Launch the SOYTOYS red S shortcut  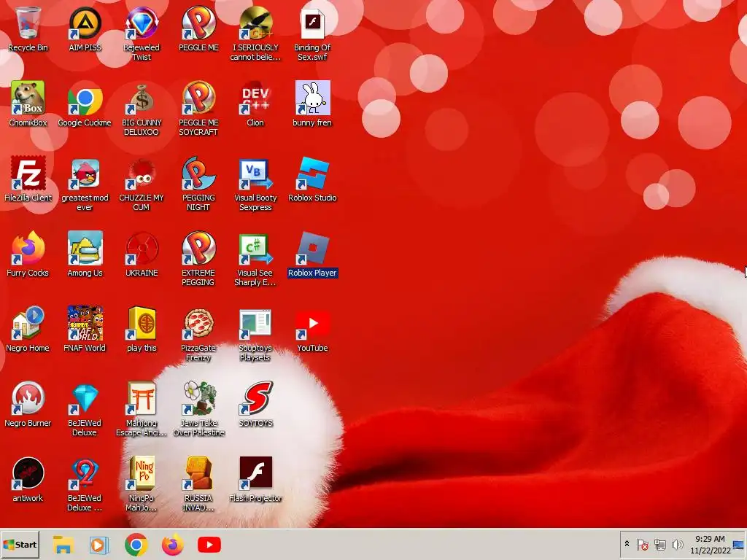255,405
